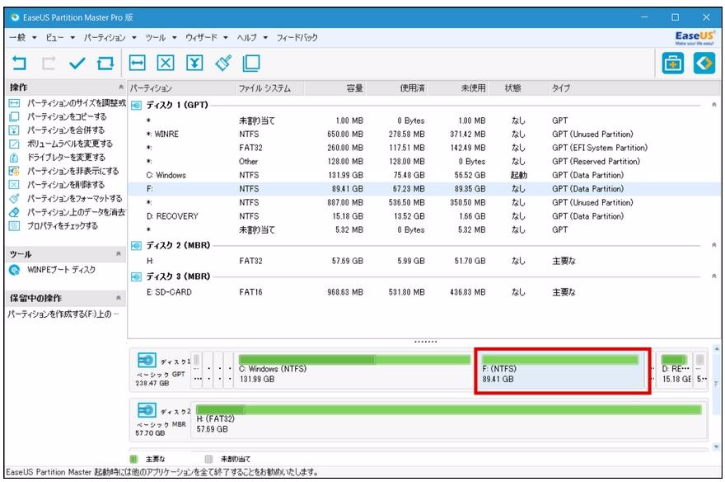725x482 pixels.
Task: Open the 一般 menu
Action: tap(23, 37)
